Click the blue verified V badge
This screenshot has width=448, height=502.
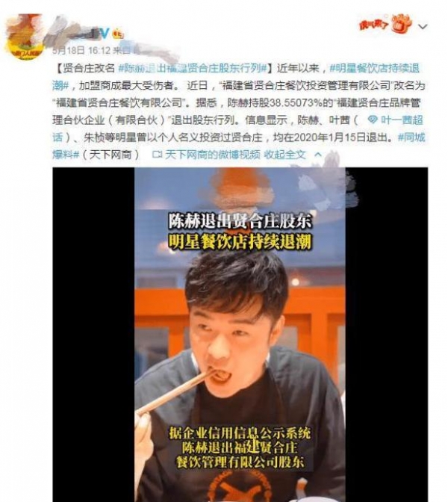tap(103, 34)
